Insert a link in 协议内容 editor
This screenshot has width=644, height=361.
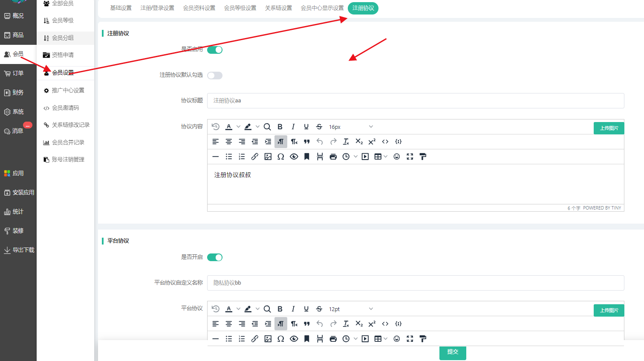(x=255, y=157)
